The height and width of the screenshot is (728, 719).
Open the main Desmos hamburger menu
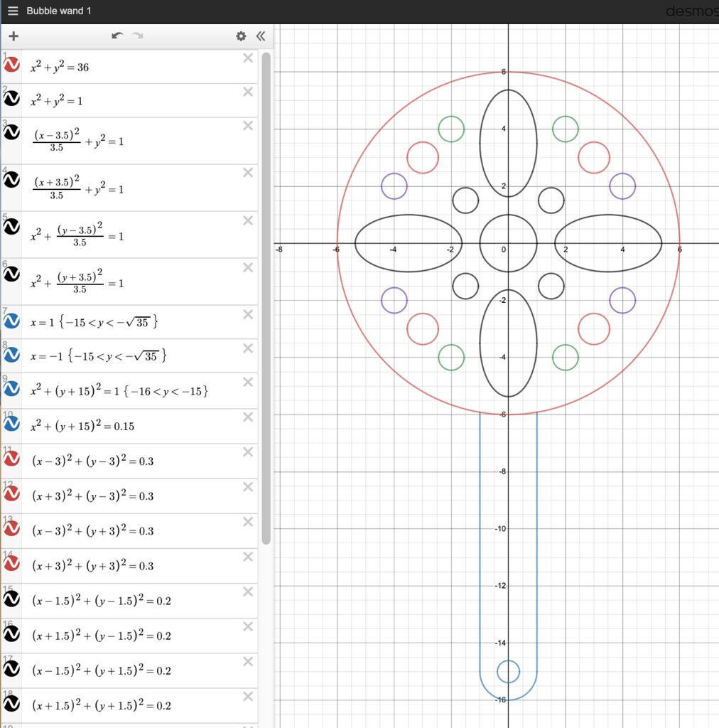[x=13, y=11]
